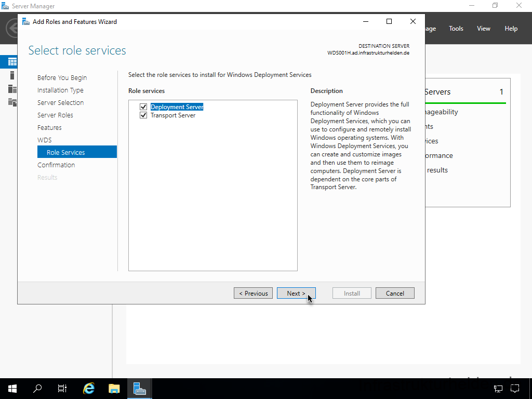Open the Server Selection step

[x=60, y=103]
